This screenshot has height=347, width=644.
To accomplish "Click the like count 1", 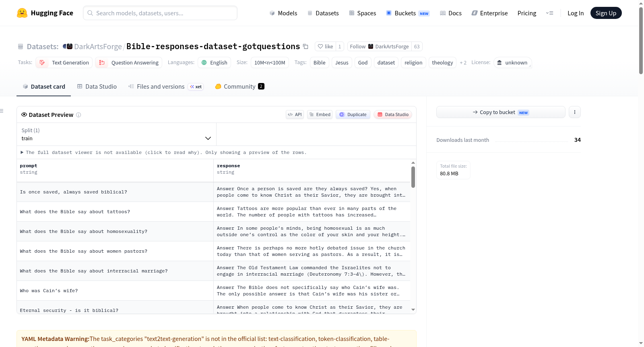I will 340,46.
